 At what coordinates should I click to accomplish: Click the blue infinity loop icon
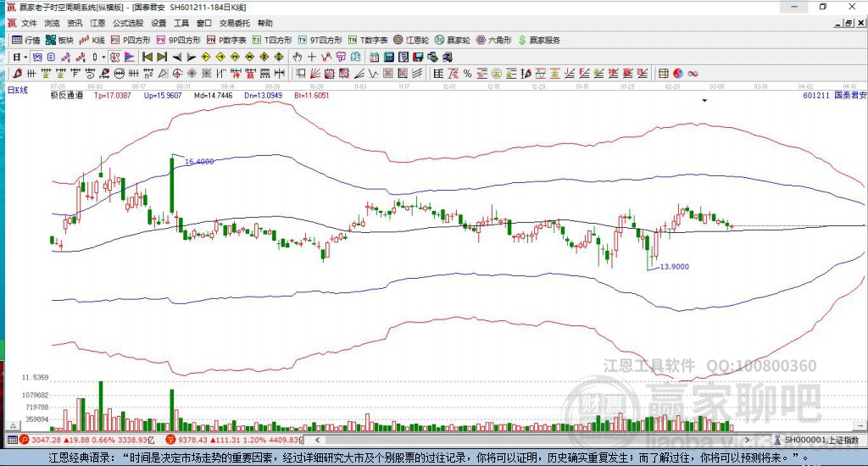pyautogui.click(x=693, y=73)
